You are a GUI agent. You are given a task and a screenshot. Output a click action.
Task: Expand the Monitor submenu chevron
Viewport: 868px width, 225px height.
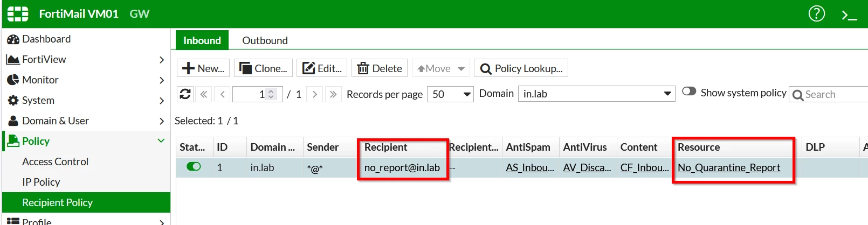point(161,80)
